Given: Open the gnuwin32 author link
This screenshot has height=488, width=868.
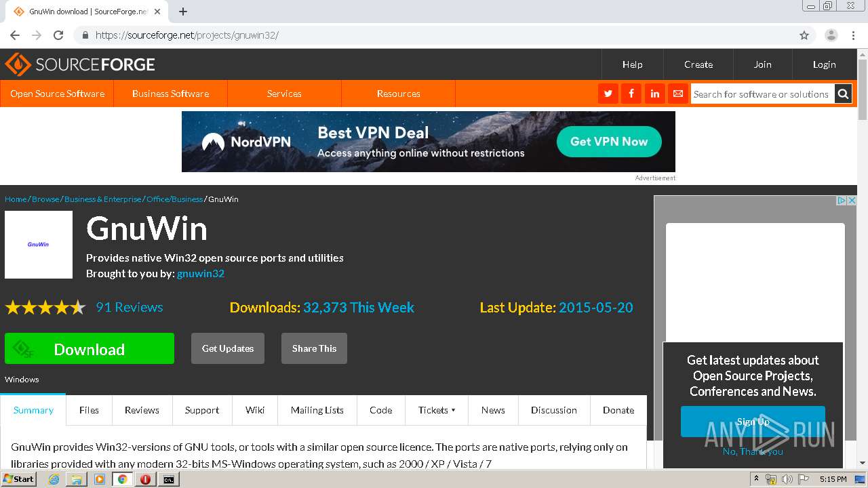Looking at the screenshot, I should point(201,274).
